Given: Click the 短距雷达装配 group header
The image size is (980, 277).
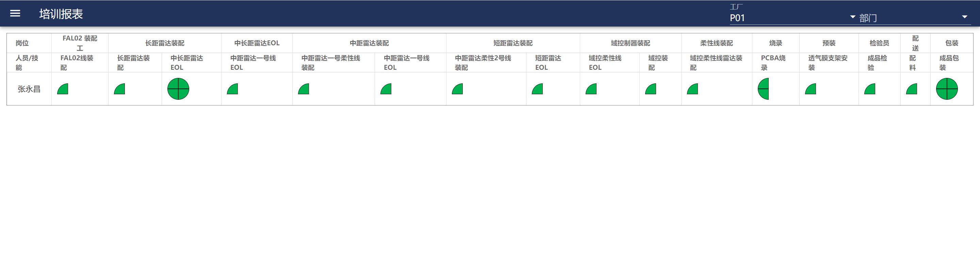Looking at the screenshot, I should (x=513, y=43).
